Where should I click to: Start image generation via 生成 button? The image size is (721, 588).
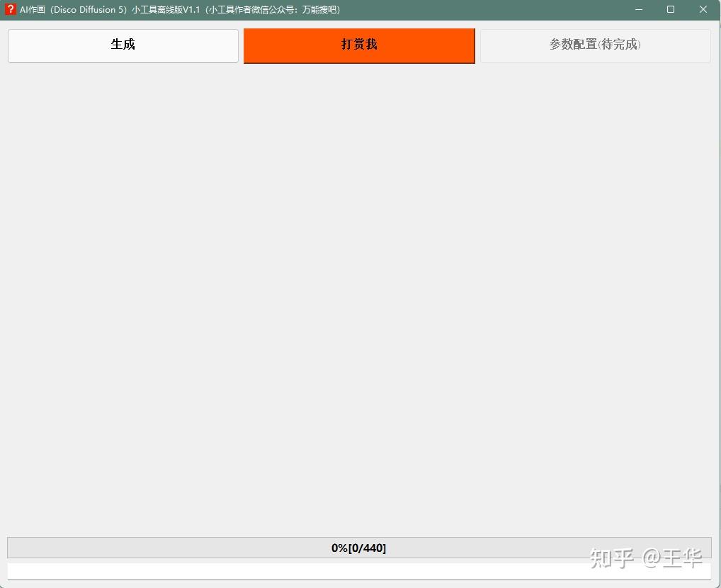tap(123, 45)
